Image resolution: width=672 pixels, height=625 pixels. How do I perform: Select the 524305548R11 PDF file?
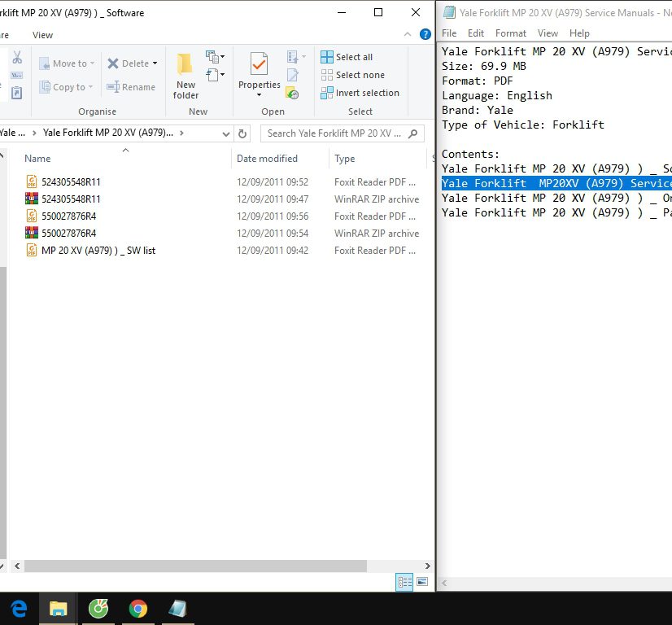[71, 182]
